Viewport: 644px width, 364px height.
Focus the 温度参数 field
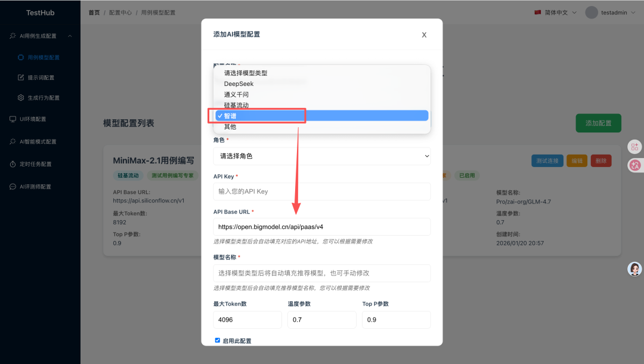321,320
